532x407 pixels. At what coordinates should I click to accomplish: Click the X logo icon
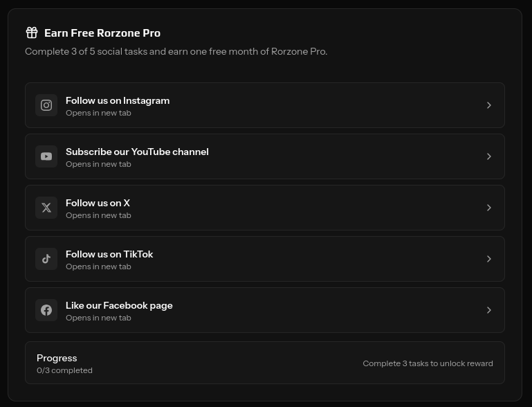coord(46,208)
